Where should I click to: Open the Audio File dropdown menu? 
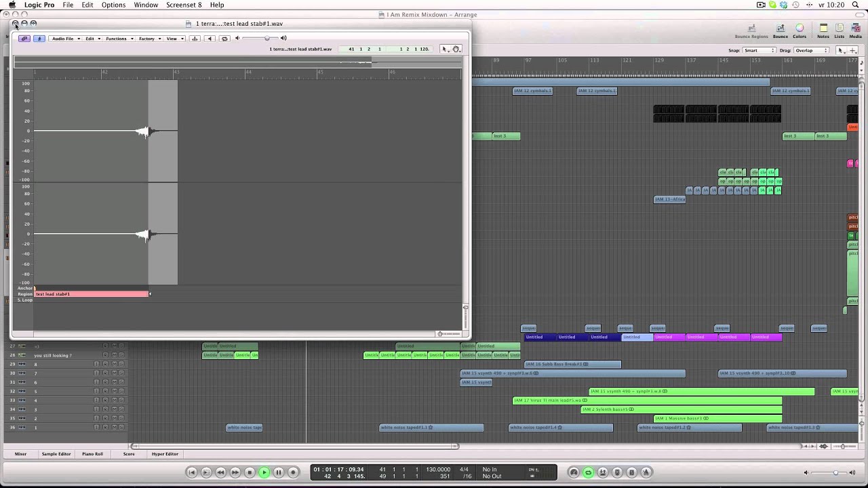pyautogui.click(x=65, y=39)
